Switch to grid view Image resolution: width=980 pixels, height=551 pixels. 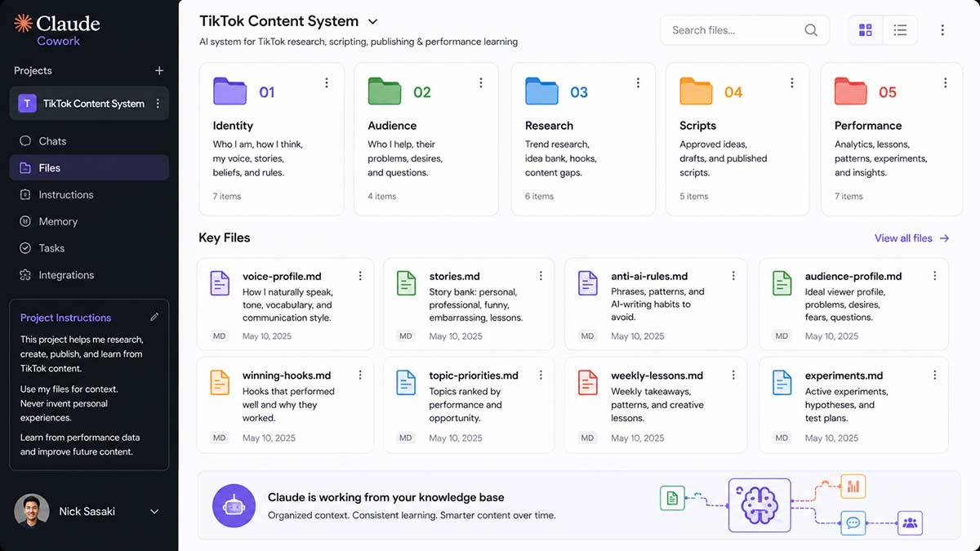866,30
